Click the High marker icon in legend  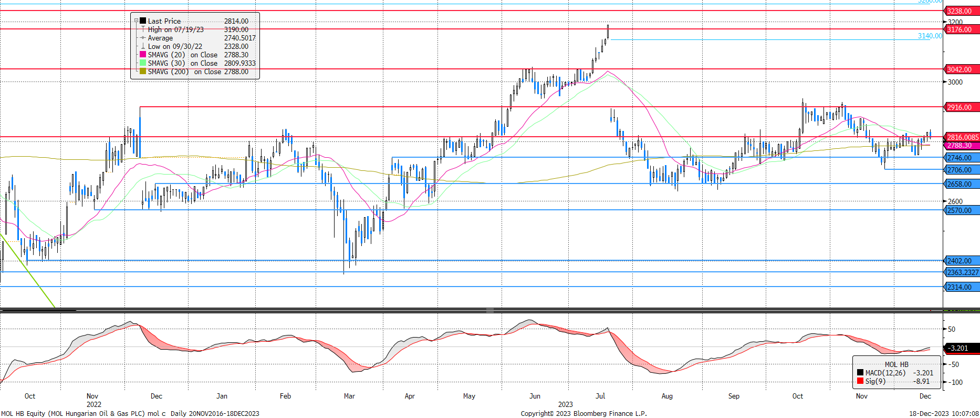143,29
